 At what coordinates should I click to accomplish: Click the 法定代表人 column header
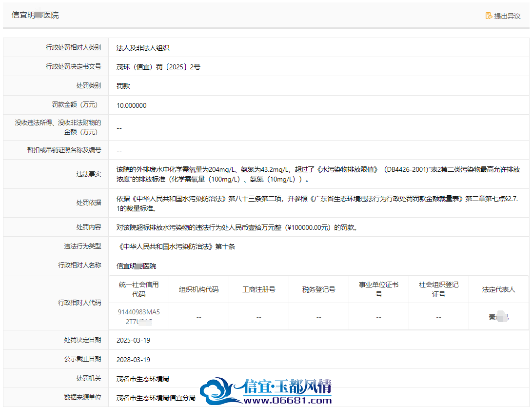tap(498, 289)
